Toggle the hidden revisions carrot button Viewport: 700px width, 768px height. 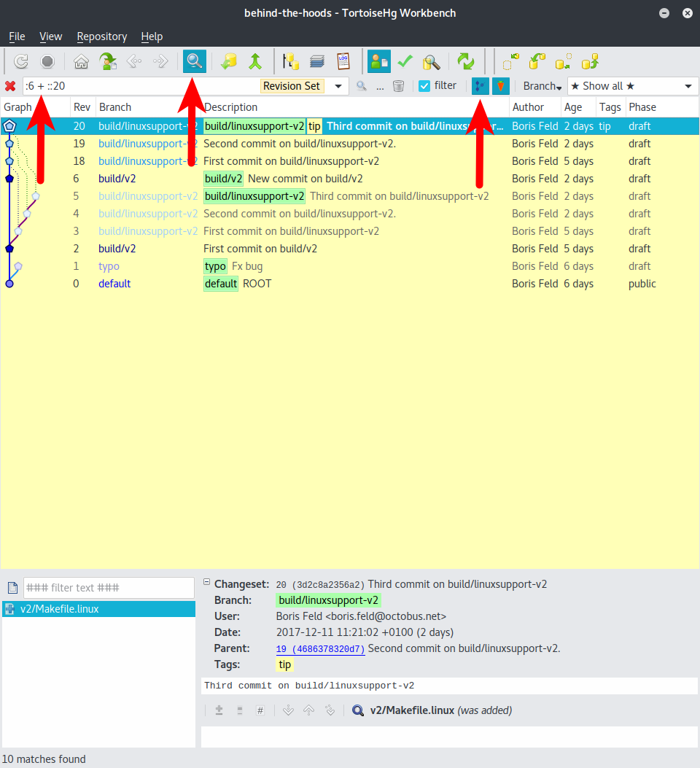(501, 86)
